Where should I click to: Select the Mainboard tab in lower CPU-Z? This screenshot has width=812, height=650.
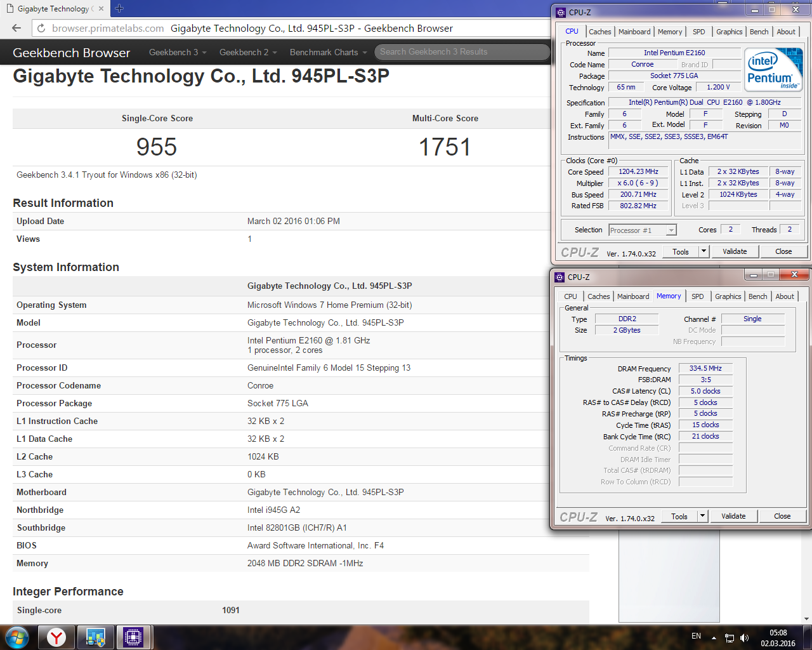coord(633,296)
